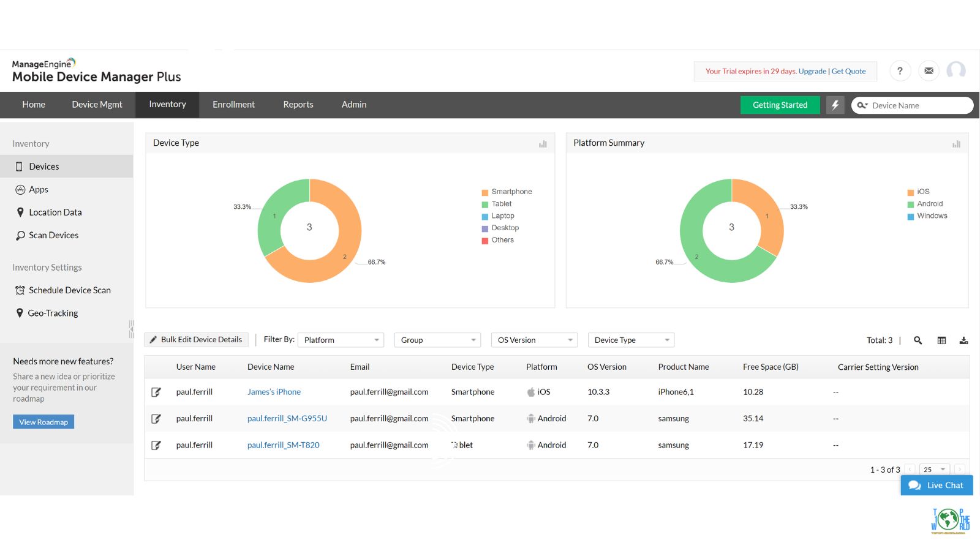
Task: Sort by OS Version column header
Action: pyautogui.click(x=607, y=367)
